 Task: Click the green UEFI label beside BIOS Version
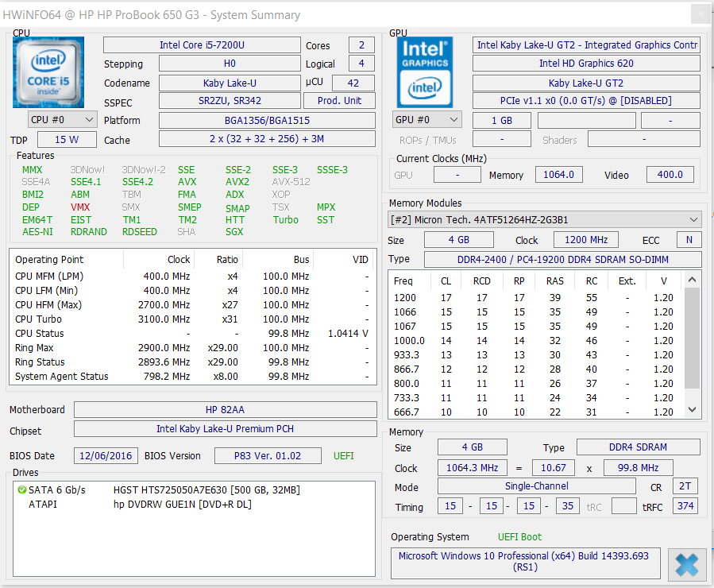coord(343,456)
